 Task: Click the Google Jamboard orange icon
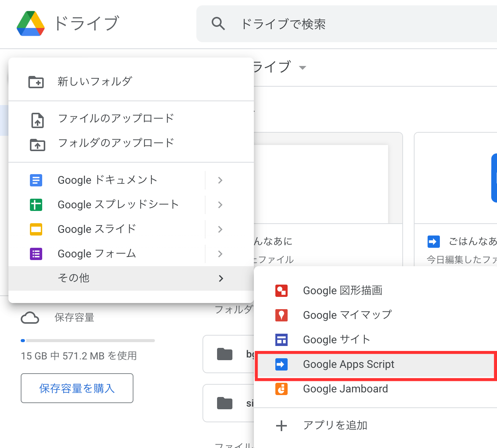(281, 389)
